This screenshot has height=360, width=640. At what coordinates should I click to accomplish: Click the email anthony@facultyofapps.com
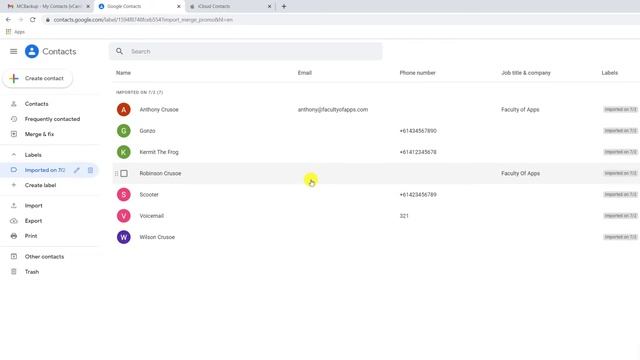click(333, 110)
